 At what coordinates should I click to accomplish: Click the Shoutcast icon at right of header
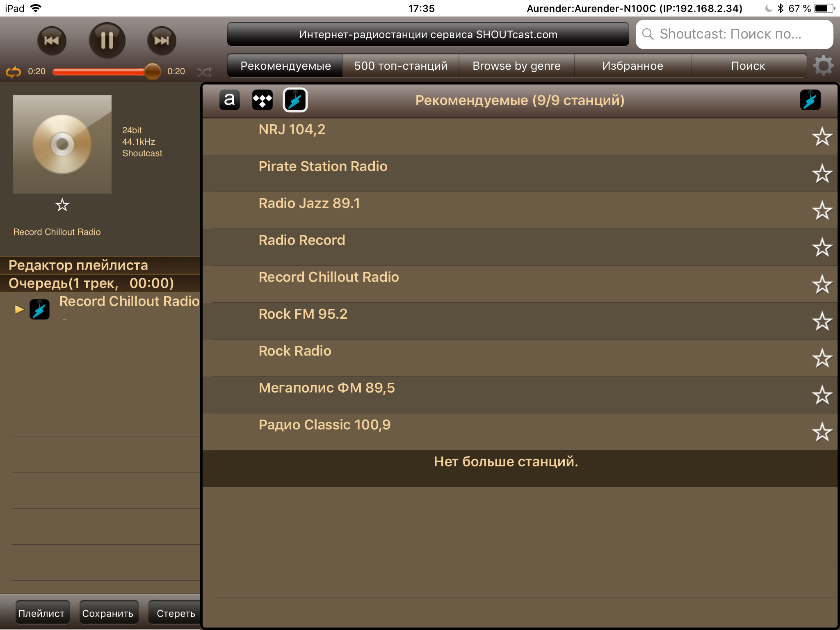[810, 100]
